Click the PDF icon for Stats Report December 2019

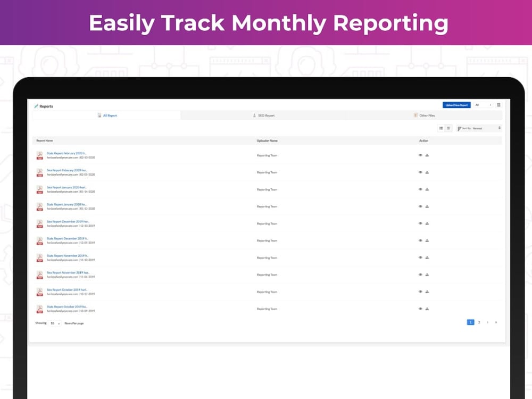point(40,241)
